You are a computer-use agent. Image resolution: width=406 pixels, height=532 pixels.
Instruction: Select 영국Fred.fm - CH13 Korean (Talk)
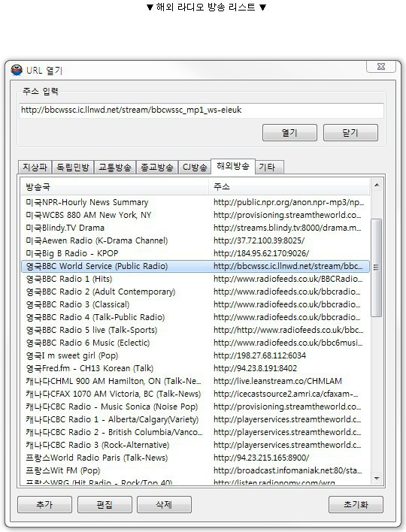pyautogui.click(x=195, y=368)
